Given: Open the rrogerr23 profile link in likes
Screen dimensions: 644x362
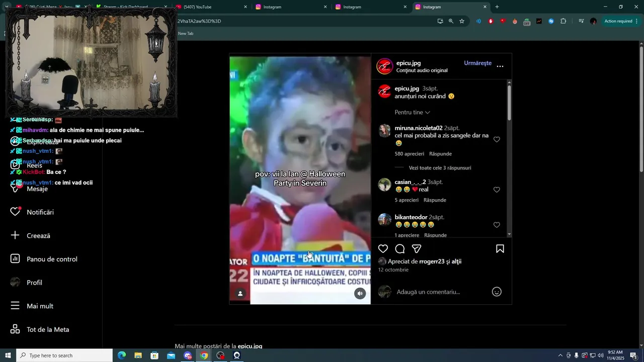Looking at the screenshot, I should point(432,261).
